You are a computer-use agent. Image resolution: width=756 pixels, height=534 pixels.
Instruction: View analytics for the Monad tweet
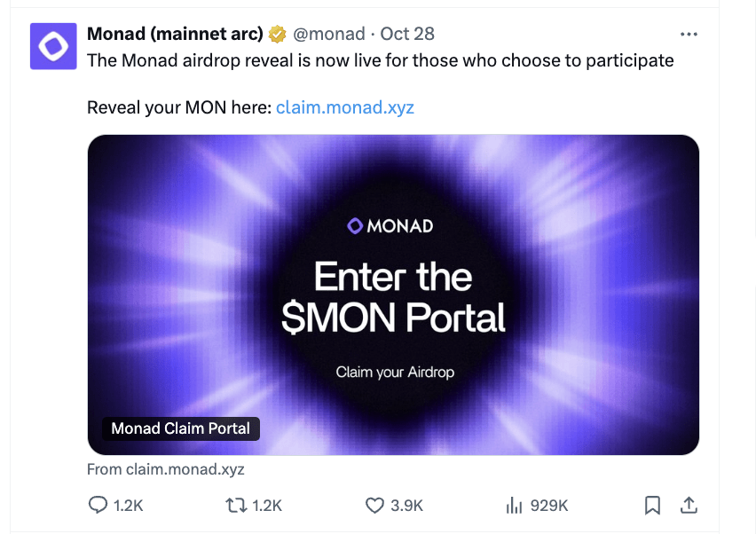(x=515, y=505)
